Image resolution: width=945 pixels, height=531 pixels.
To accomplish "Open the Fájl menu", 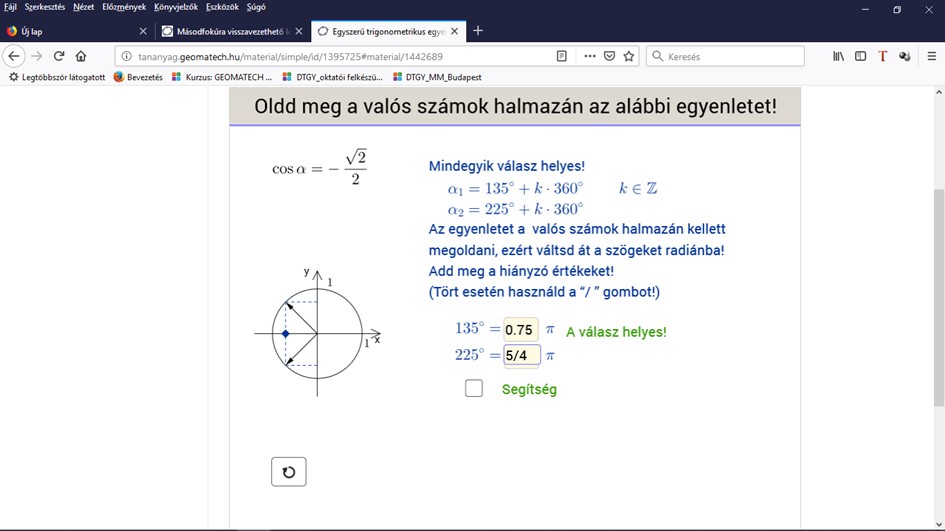I will (10, 7).
